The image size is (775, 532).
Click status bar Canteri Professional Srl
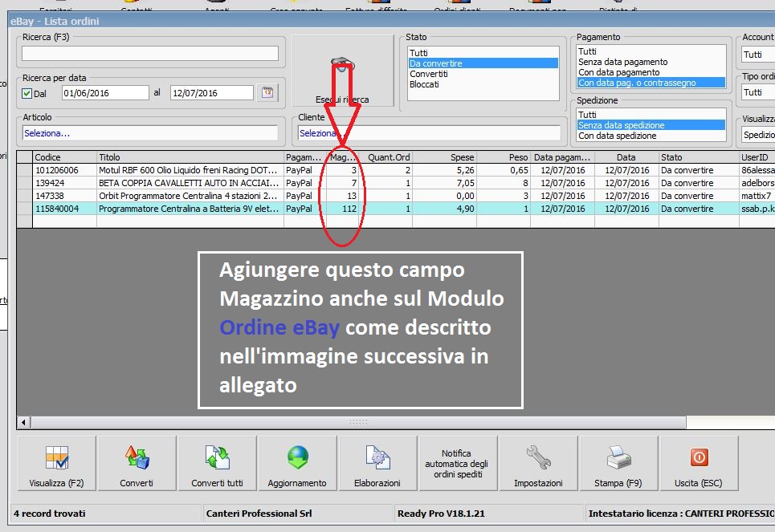[259, 514]
